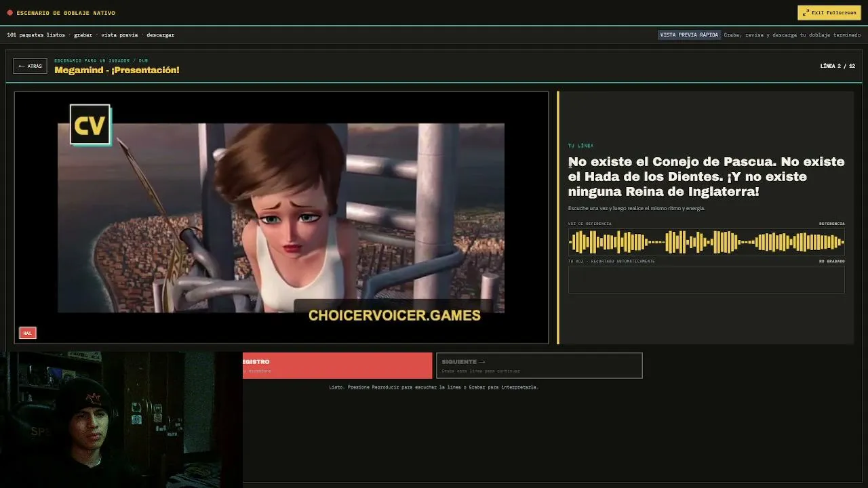Click the 'ESCENARIO DE DOBLAJE NATIVO' heading

pos(66,13)
